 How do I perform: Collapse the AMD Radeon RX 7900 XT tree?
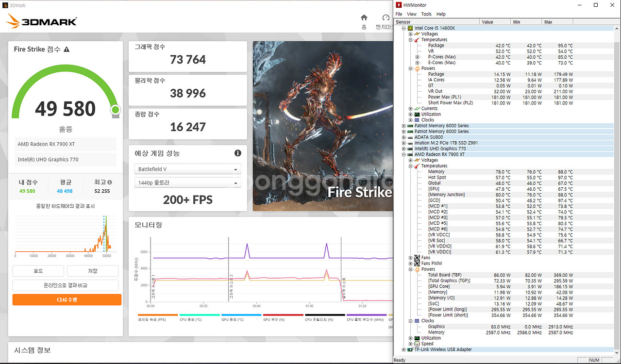click(x=404, y=154)
